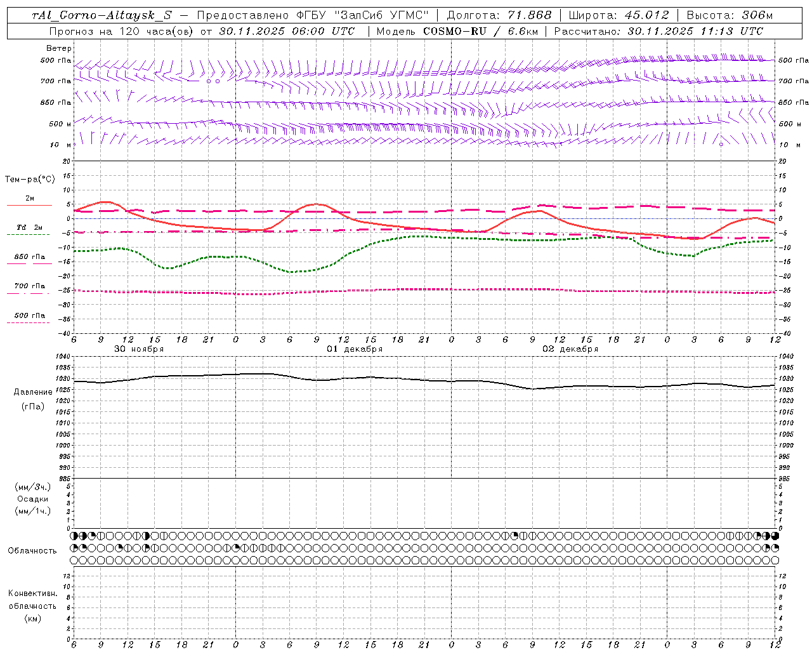Image resolution: width=812 pixels, height=650 pixels.
Task: Click the Осадки panel label
Action: [33, 499]
